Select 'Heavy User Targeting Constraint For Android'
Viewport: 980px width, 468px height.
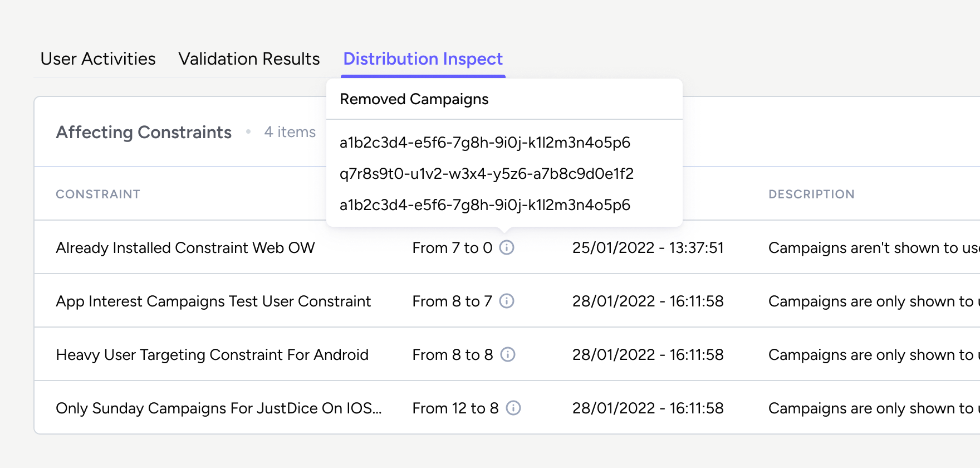tap(212, 354)
